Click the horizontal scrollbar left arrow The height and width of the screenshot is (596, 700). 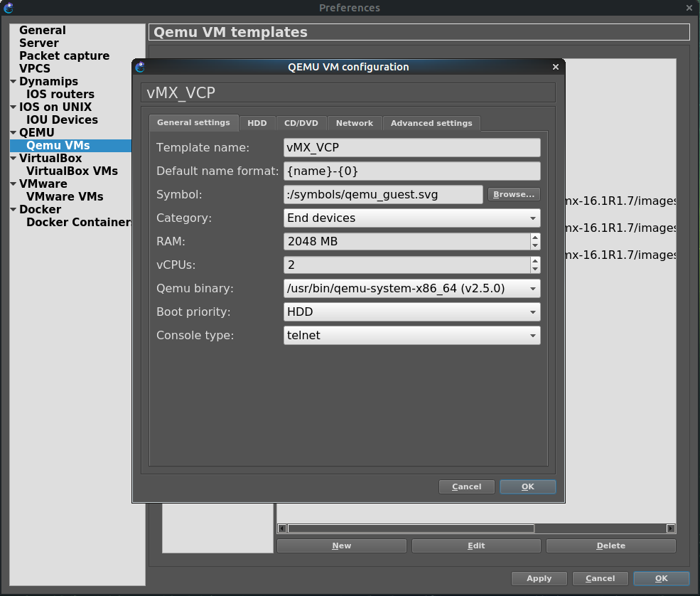click(282, 528)
